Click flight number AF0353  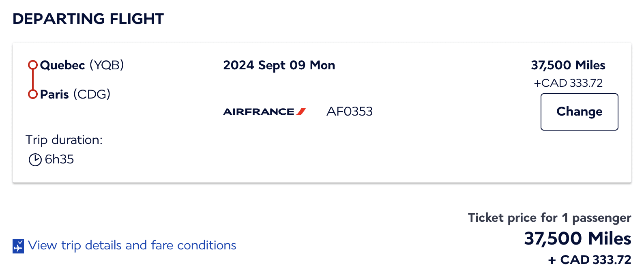pos(350,112)
